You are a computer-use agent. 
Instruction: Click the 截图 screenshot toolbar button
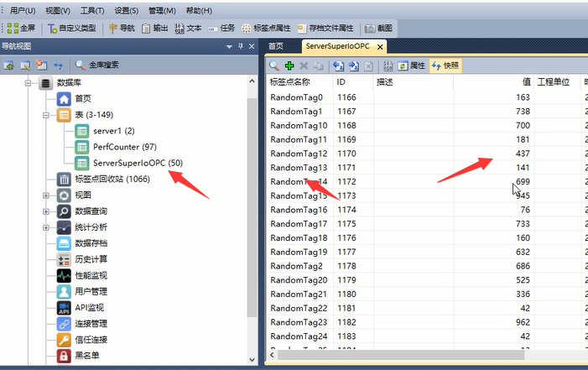coord(378,29)
